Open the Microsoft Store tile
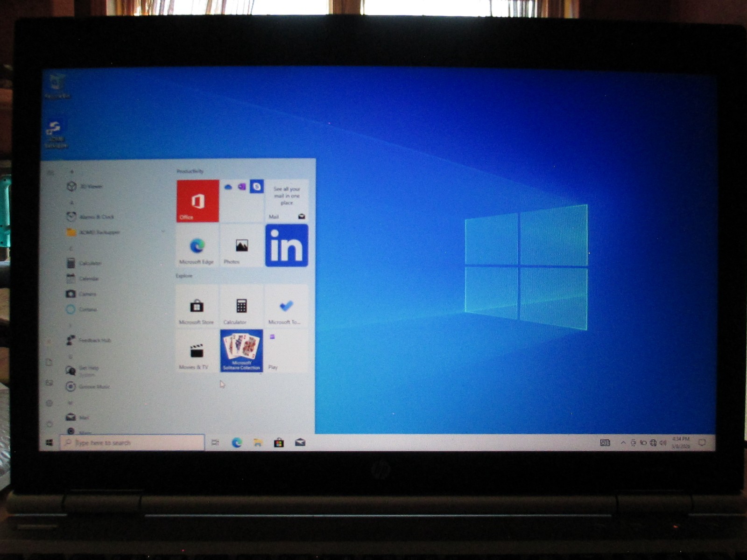Viewport: 747px width, 560px height. 197,307
